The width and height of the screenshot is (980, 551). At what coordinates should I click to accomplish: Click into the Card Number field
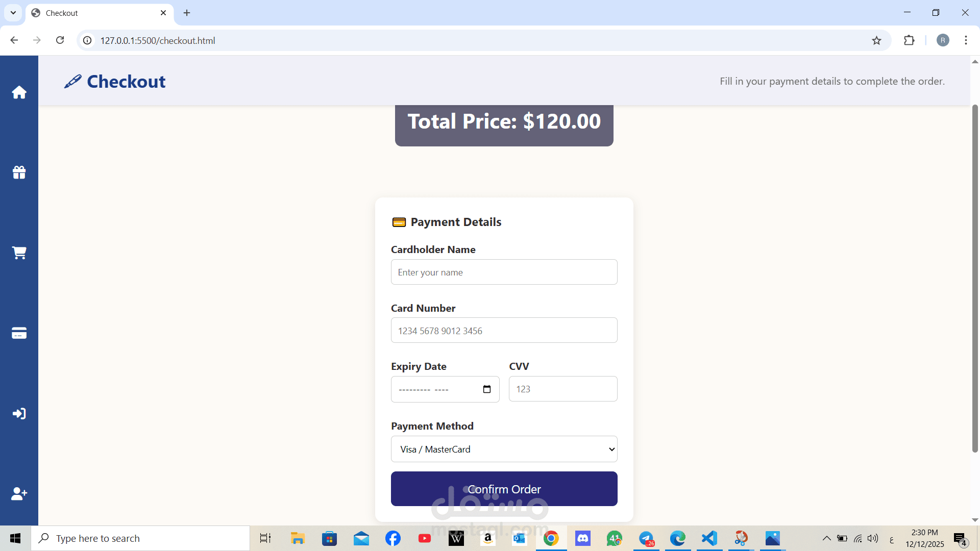pyautogui.click(x=504, y=331)
